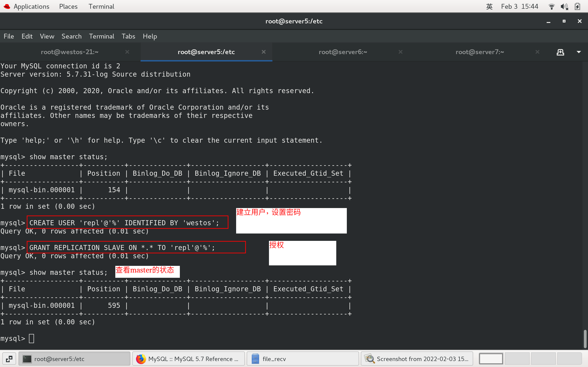Close the root@westos-21 tab
The image size is (588, 367).
point(127,52)
